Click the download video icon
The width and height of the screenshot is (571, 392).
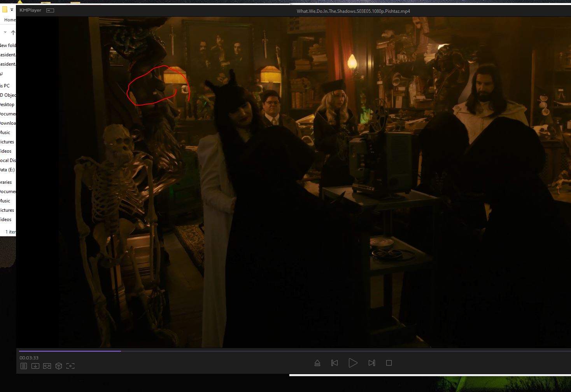pyautogui.click(x=35, y=366)
